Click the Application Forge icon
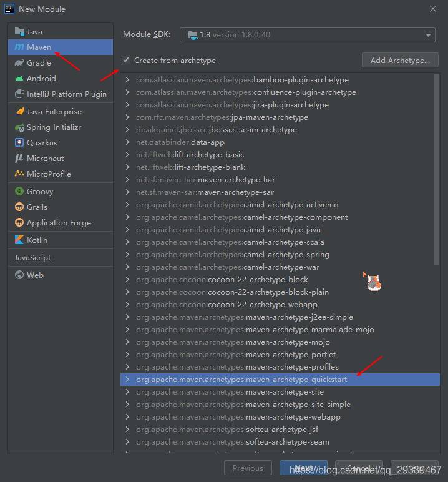 click(19, 222)
